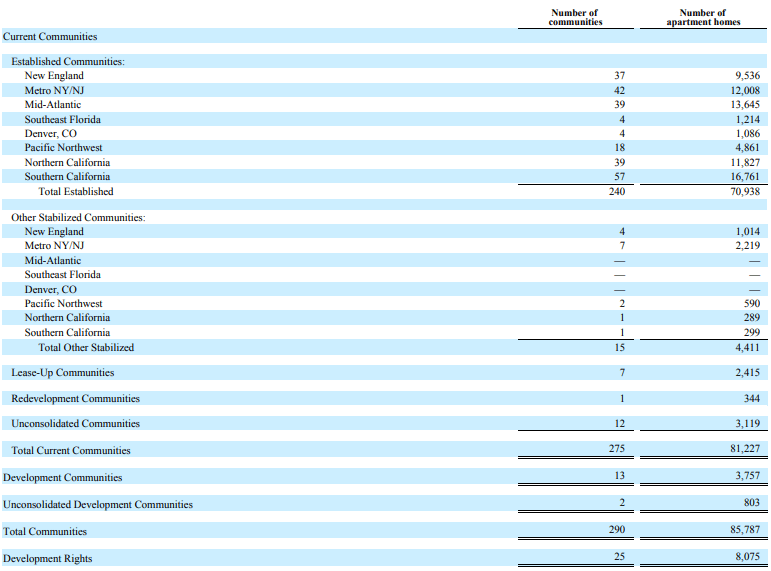Screen dimensions: 771x571
Task: Click the value 11,827 for Northern California
Action: coord(745,162)
